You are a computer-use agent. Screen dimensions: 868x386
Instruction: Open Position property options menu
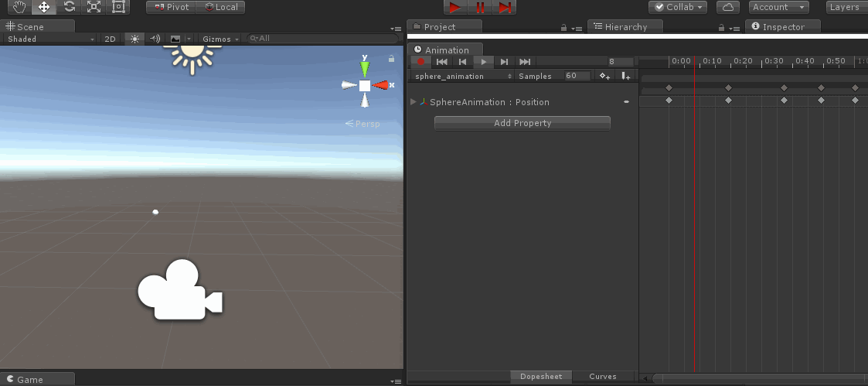click(x=627, y=102)
